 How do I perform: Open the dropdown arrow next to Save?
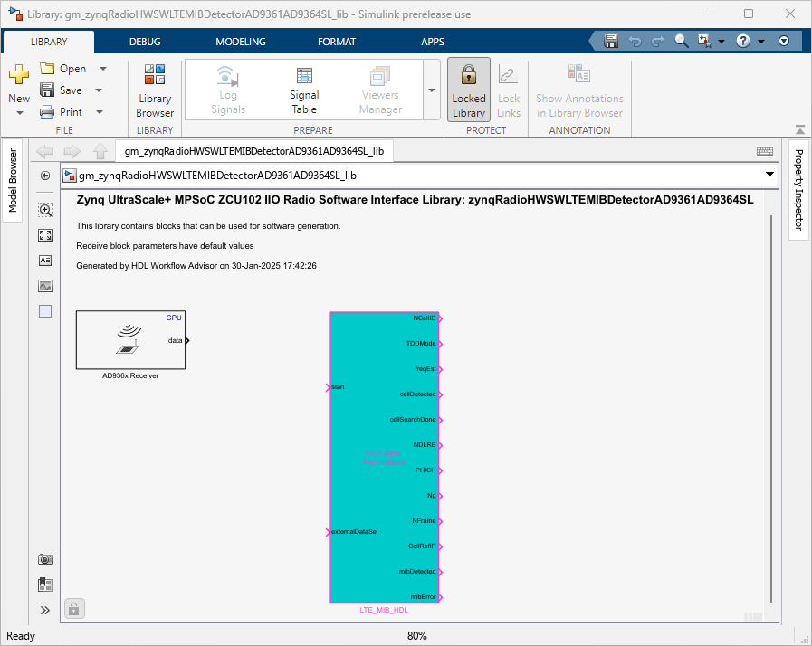coord(99,90)
